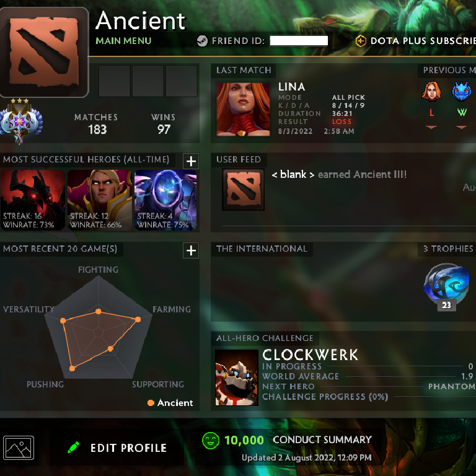Click the Dota 2 profile avatar logo
The image size is (476, 476).
(x=44, y=52)
